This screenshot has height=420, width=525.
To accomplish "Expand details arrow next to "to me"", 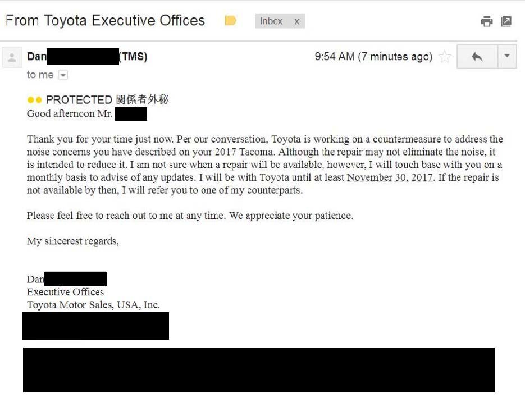I will click(x=63, y=75).
